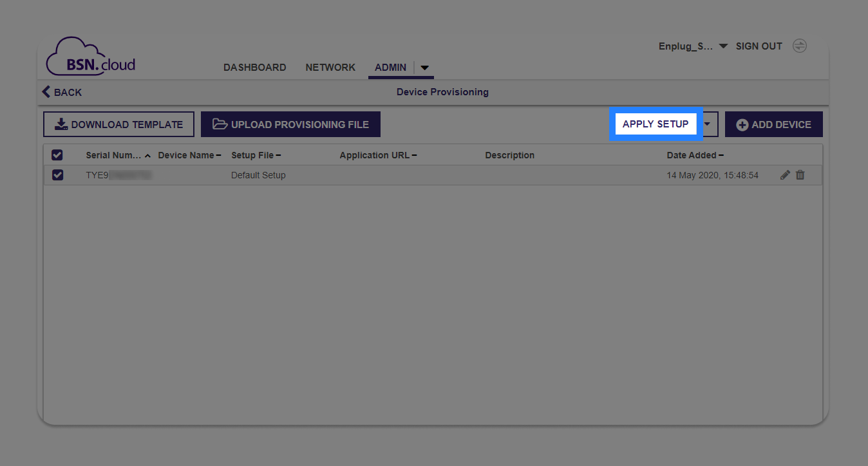Image resolution: width=868 pixels, height=466 pixels.
Task: Switch to the DASHBOARD tab
Action: tap(254, 67)
